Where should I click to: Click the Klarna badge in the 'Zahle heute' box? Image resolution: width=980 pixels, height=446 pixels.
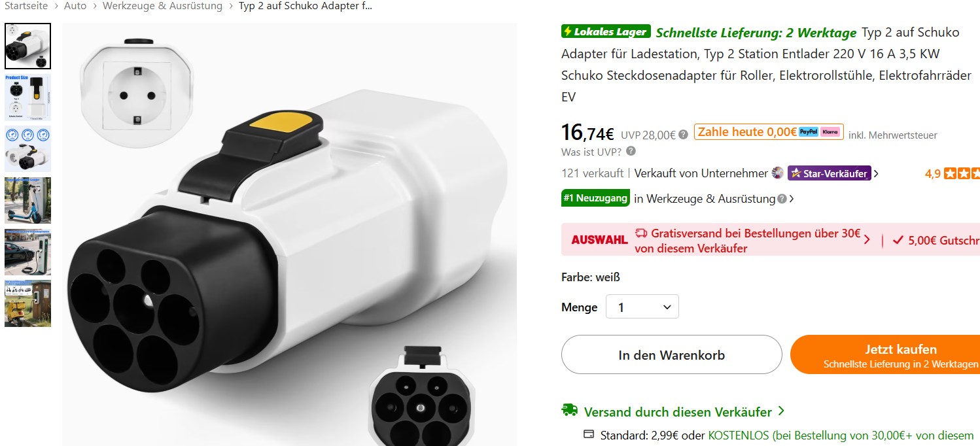click(830, 131)
